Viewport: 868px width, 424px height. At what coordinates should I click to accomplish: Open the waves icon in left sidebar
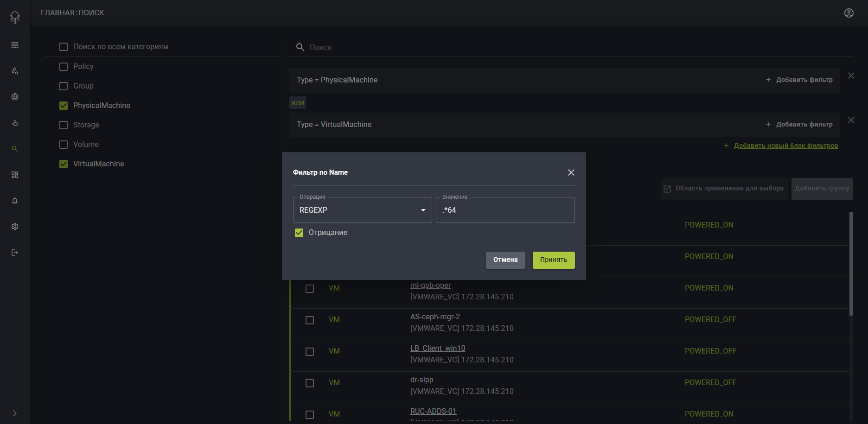coord(15,45)
